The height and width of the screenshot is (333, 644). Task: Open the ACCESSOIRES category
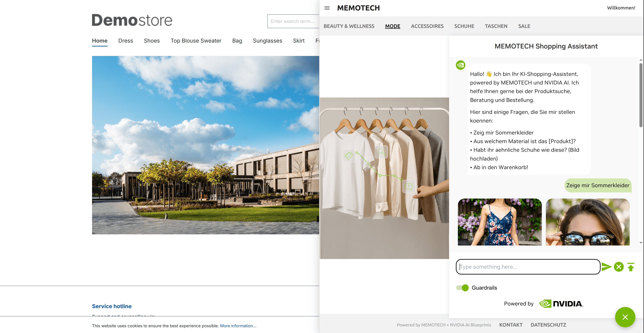pyautogui.click(x=427, y=26)
